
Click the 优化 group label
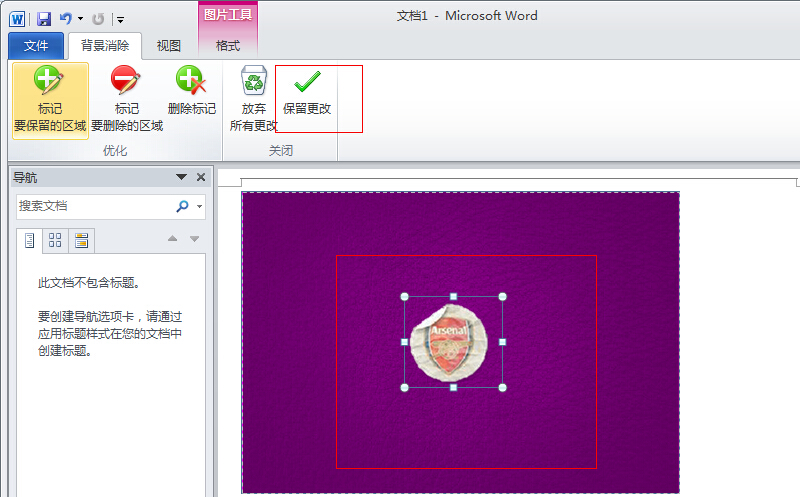click(115, 151)
